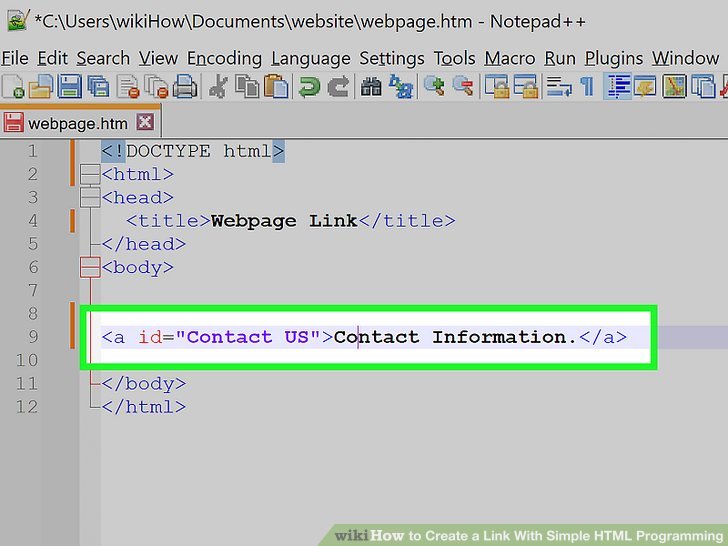Collapse the head tag fold marker

[x=90, y=198]
